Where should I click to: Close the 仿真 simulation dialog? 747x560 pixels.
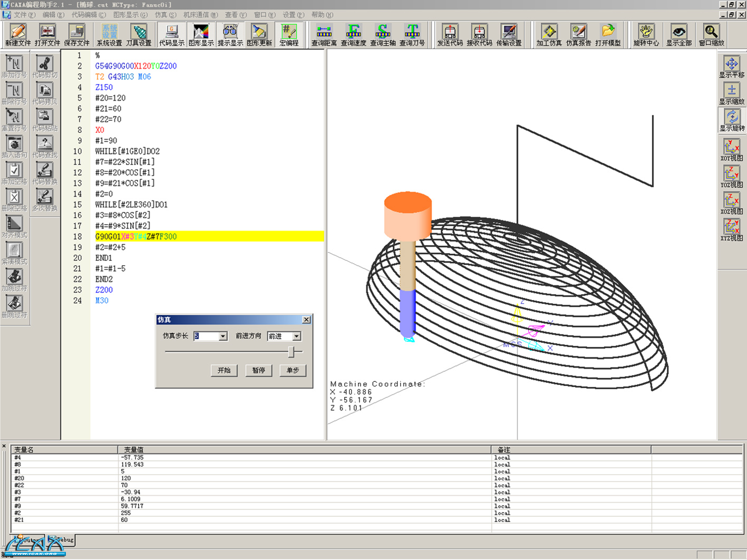[x=306, y=320]
